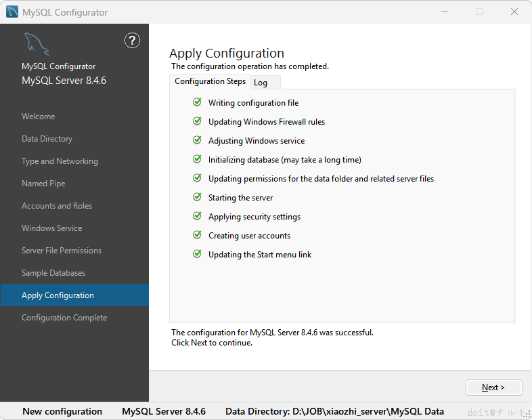Image resolution: width=532 pixels, height=420 pixels.
Task: Click checkmark next to Adjusting Windows service
Action: (197, 140)
